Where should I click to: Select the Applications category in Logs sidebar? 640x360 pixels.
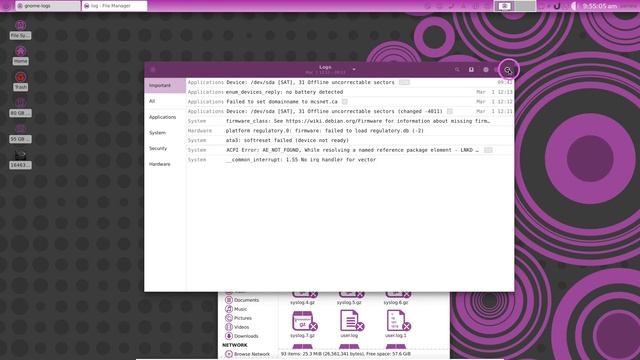point(165,117)
